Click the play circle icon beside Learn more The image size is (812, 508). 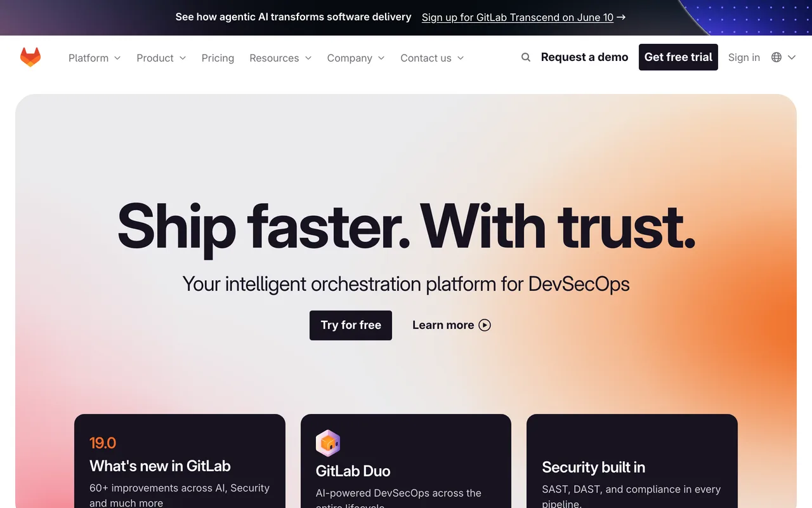(485, 325)
